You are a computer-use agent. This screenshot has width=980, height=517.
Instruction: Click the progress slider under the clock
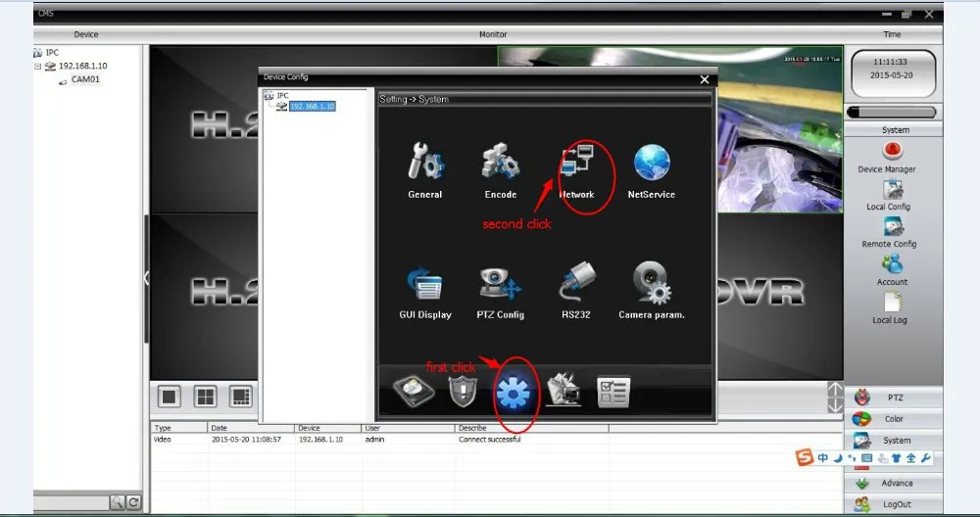coord(891,113)
